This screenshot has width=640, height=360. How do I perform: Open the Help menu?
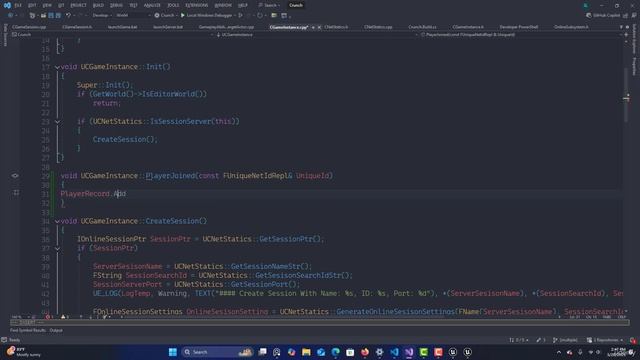243,5
